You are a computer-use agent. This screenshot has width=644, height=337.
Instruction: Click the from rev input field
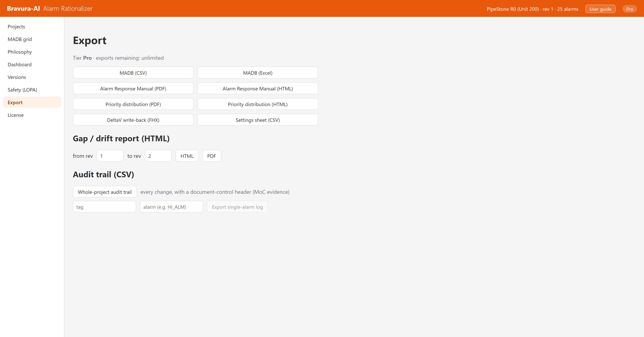110,156
